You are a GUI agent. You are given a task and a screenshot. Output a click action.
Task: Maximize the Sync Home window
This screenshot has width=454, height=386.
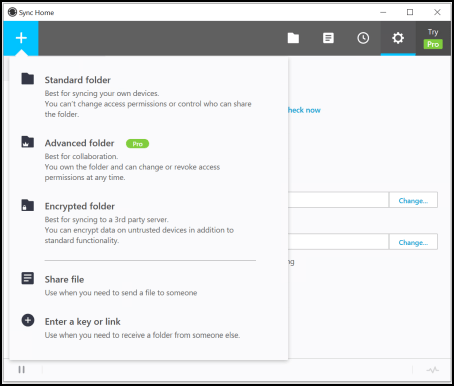point(410,12)
